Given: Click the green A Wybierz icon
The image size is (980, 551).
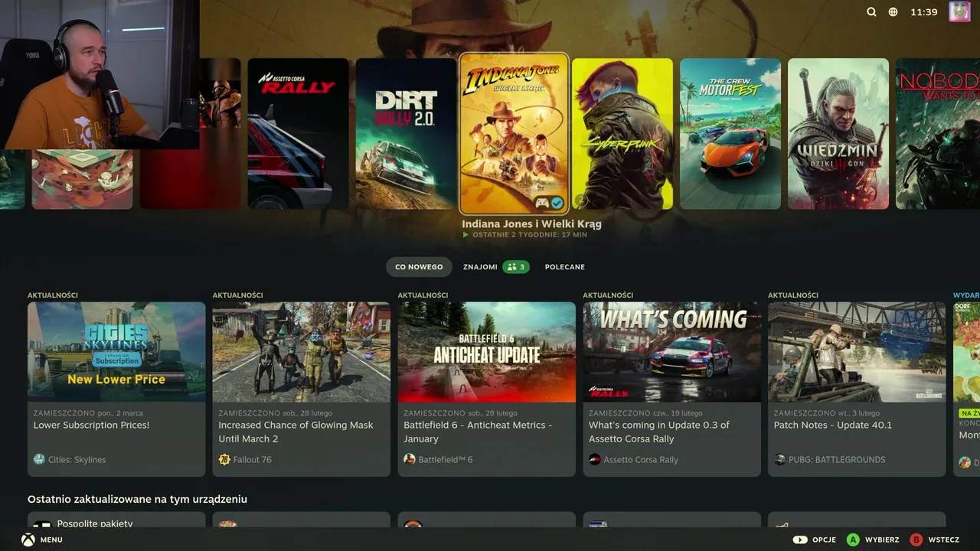Looking at the screenshot, I should tap(852, 540).
